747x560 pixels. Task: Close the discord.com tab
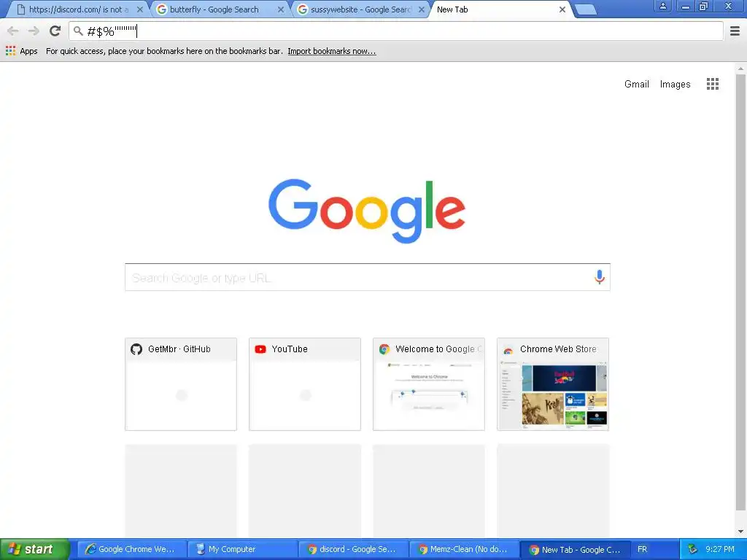tap(139, 9)
